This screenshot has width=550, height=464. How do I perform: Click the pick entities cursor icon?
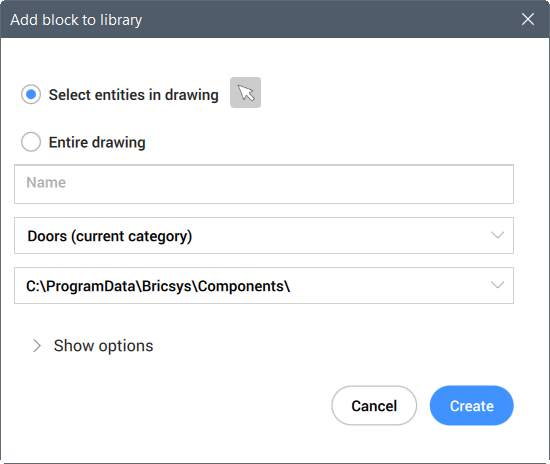click(245, 93)
